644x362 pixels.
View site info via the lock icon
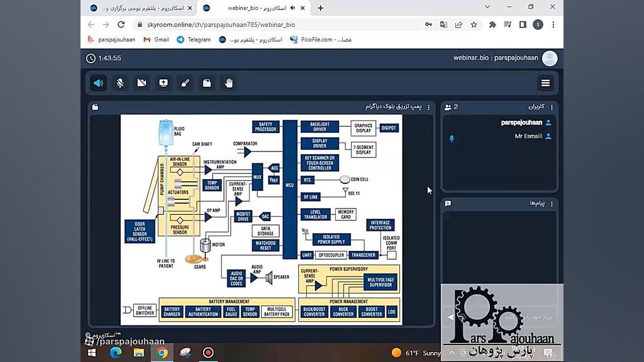click(x=140, y=25)
